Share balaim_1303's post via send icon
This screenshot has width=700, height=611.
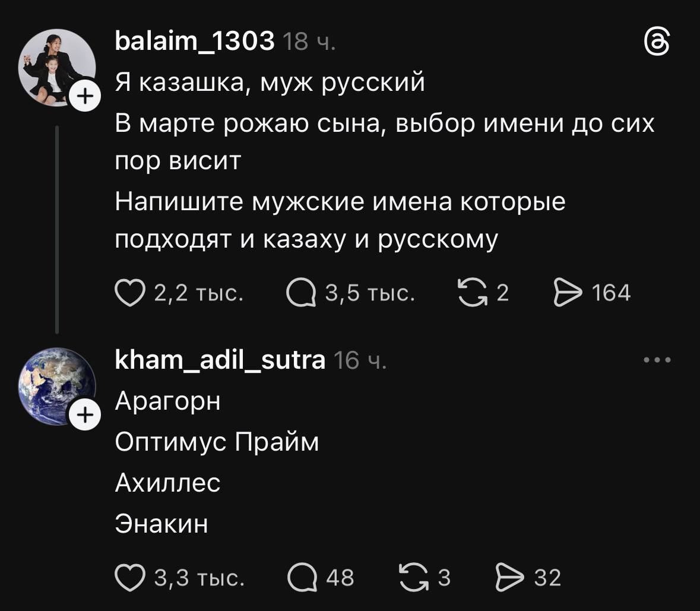point(567,293)
